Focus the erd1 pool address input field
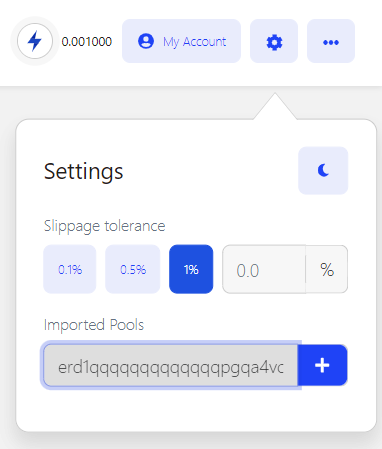The height and width of the screenshot is (449, 382). [x=171, y=366]
